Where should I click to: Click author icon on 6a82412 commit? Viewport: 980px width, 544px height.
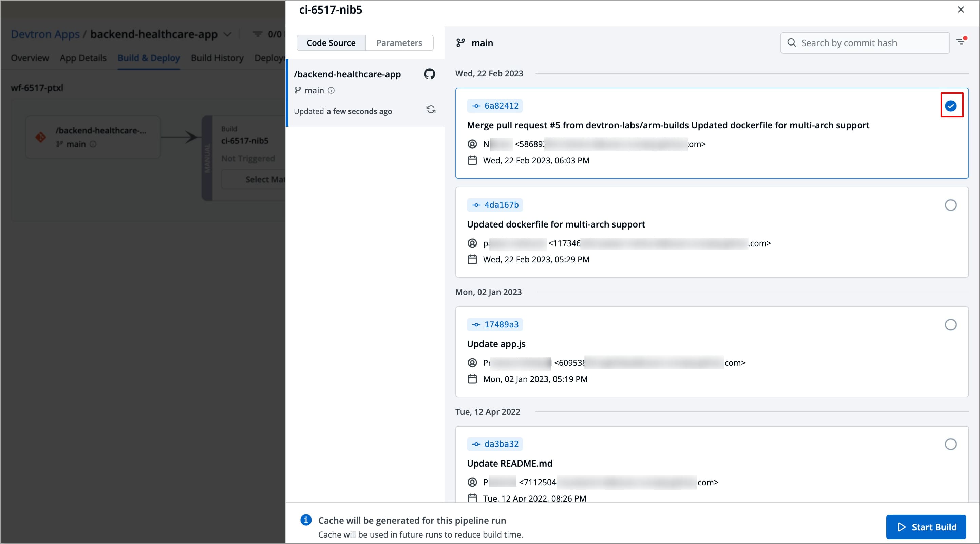pos(472,144)
